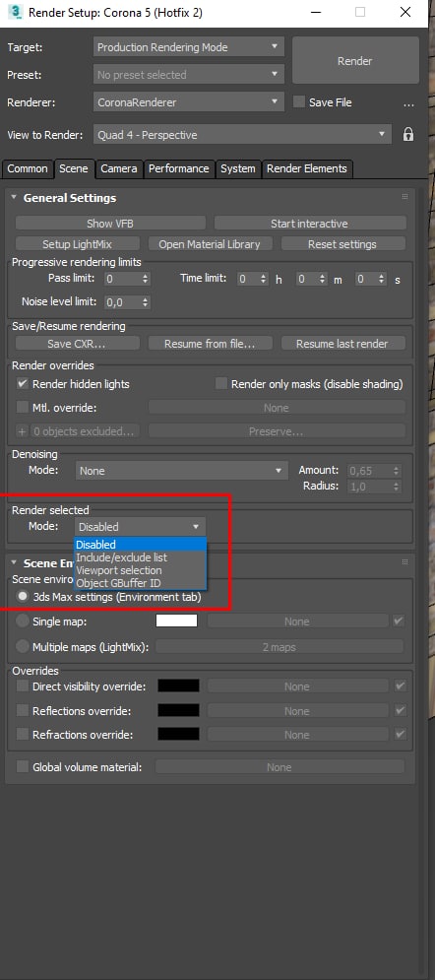The image size is (435, 980).
Task: Enable Refractions override checkbox
Action: point(23,735)
